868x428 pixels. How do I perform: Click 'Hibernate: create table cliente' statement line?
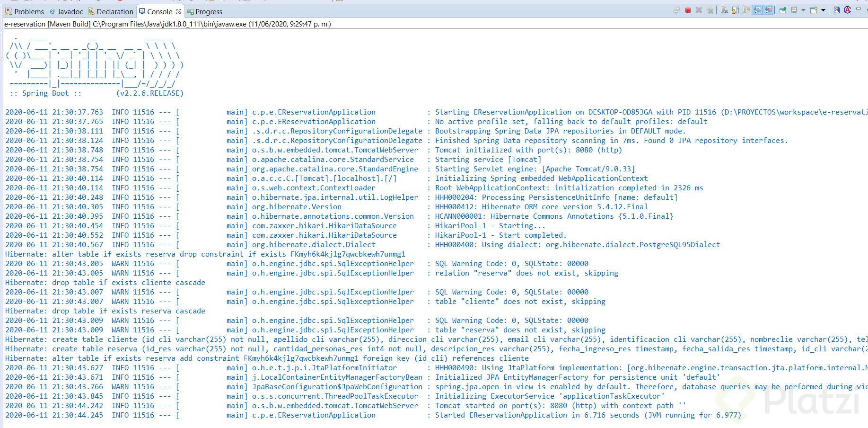point(437,339)
